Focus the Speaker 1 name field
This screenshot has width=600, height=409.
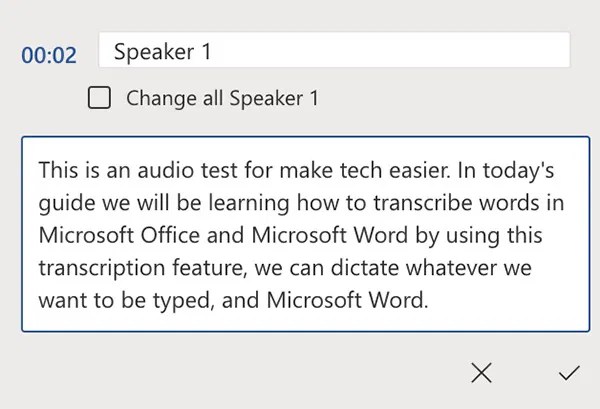pos(334,52)
